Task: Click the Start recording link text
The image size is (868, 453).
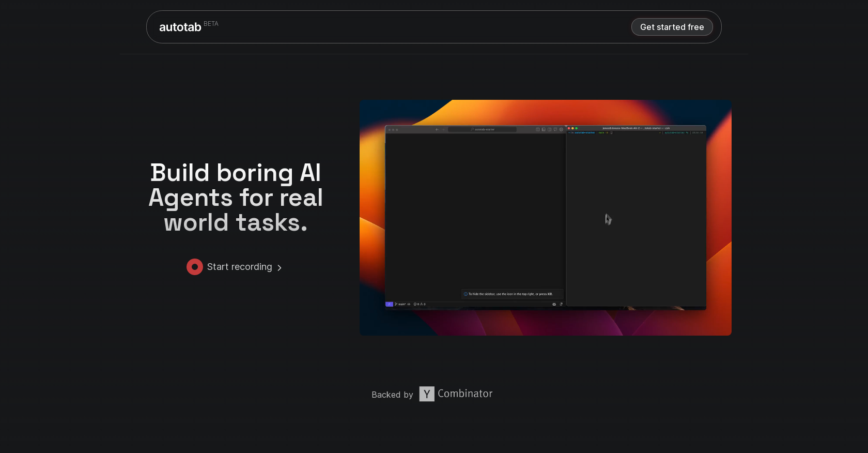Action: pyautogui.click(x=240, y=267)
